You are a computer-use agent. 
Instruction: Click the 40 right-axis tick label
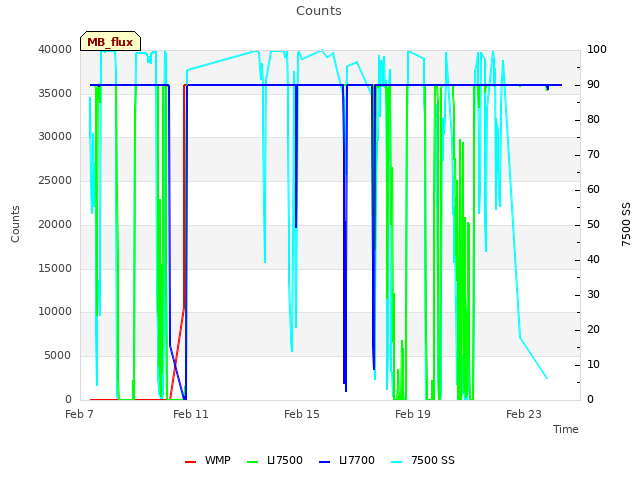(x=593, y=260)
